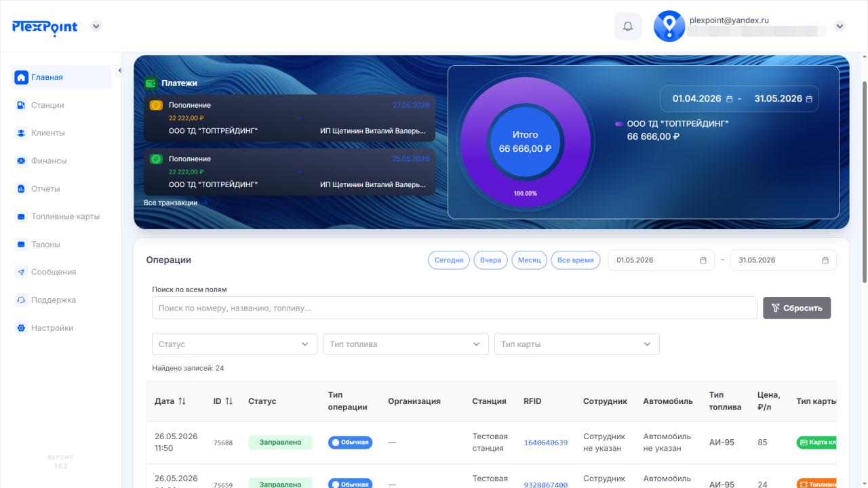Click the Заправлено status in row 75688
Viewport: 868px width, 488px height.
click(280, 443)
